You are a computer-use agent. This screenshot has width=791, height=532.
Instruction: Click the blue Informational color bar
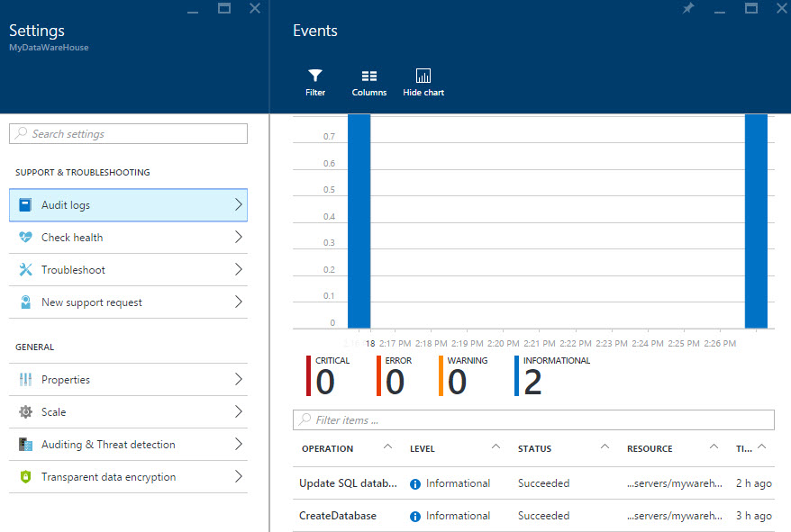click(x=516, y=376)
